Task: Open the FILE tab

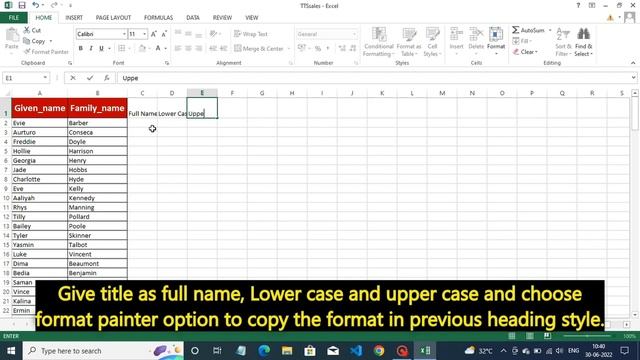Action: (x=14, y=18)
